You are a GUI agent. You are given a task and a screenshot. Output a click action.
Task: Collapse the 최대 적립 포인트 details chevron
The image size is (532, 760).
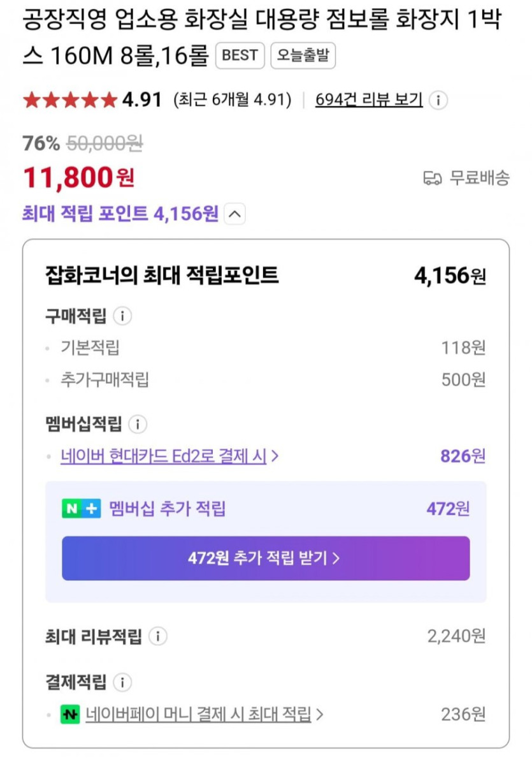pyautogui.click(x=234, y=214)
